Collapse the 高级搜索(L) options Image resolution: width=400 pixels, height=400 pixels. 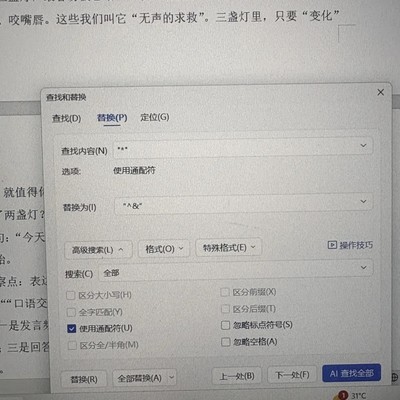(x=98, y=250)
